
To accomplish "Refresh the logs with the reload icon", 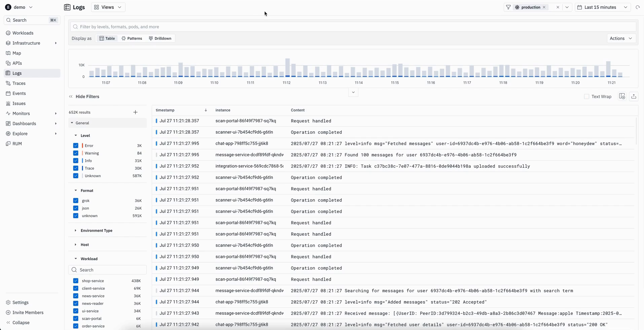I will [x=638, y=7].
